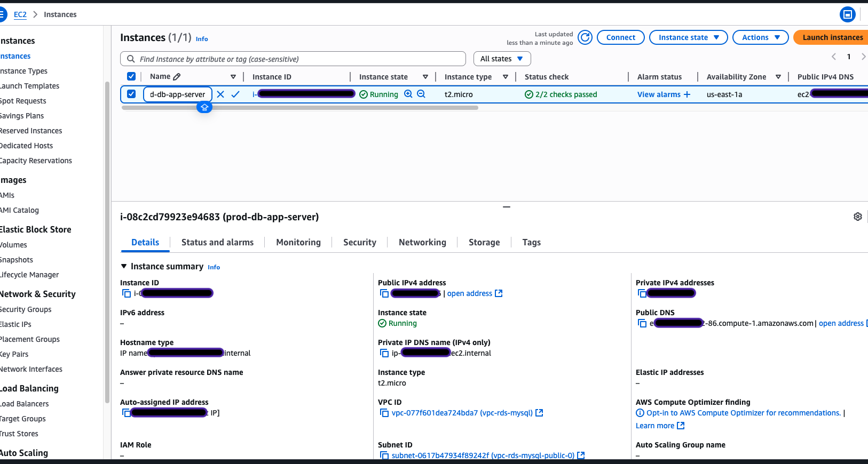Toggle the select-all instances checkbox

(131, 76)
